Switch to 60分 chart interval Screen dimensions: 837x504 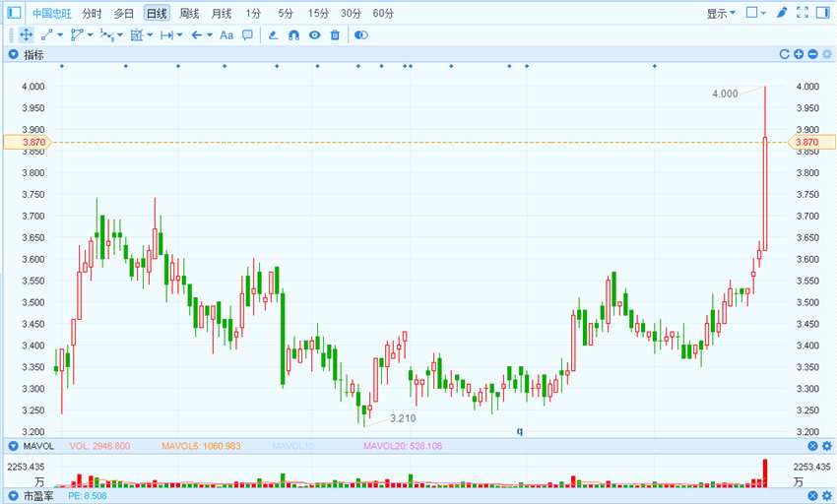[x=383, y=14]
